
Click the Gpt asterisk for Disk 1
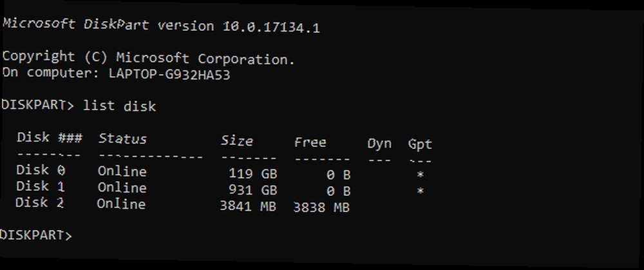point(420,191)
